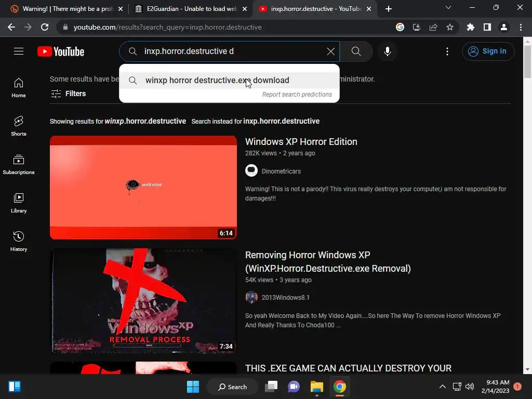Open the 2013Windows8.1 channel name
This screenshot has height=399, width=532.
point(285,298)
